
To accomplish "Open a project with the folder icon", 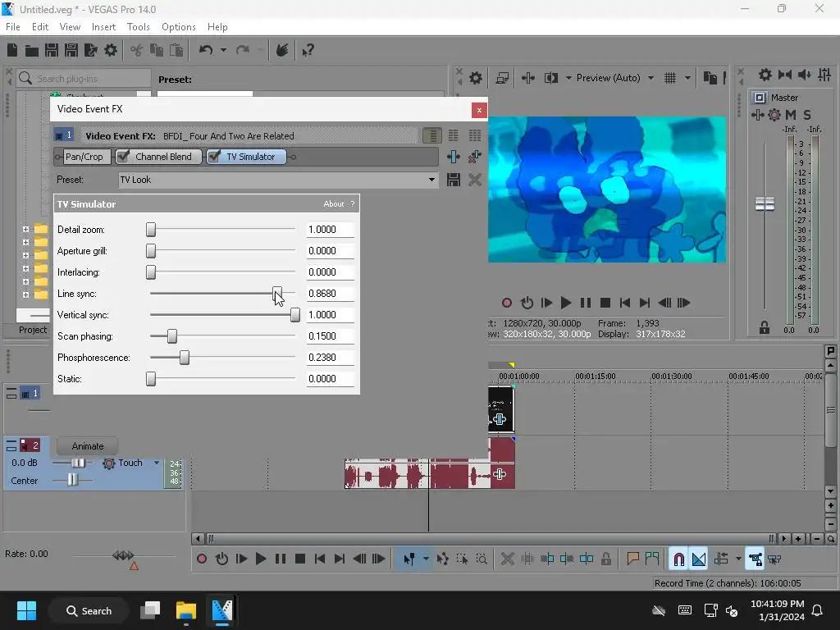I will (32, 50).
